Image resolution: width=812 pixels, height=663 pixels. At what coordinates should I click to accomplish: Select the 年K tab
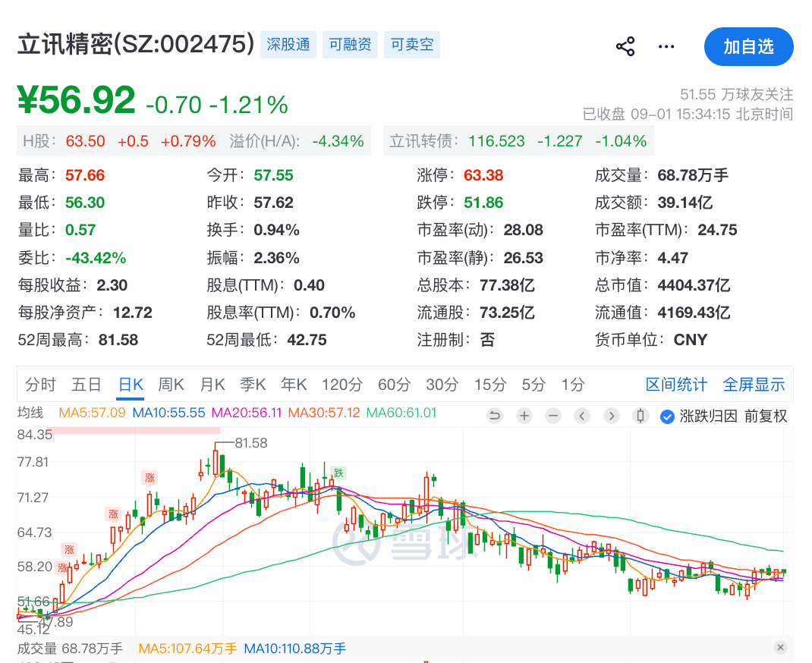pos(294,385)
